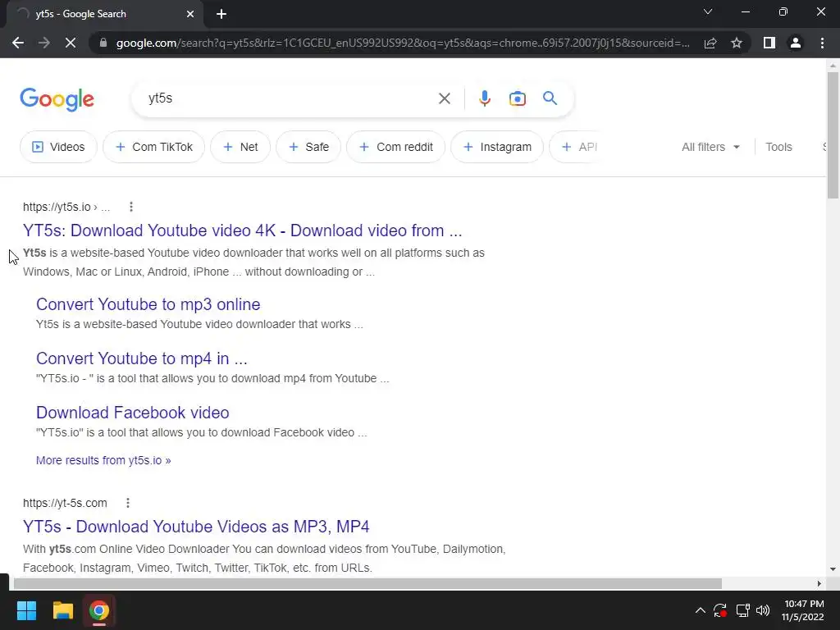This screenshot has width=840, height=630.
Task: Click the scroll down arrow on vertical scrollbar
Action: (833, 569)
